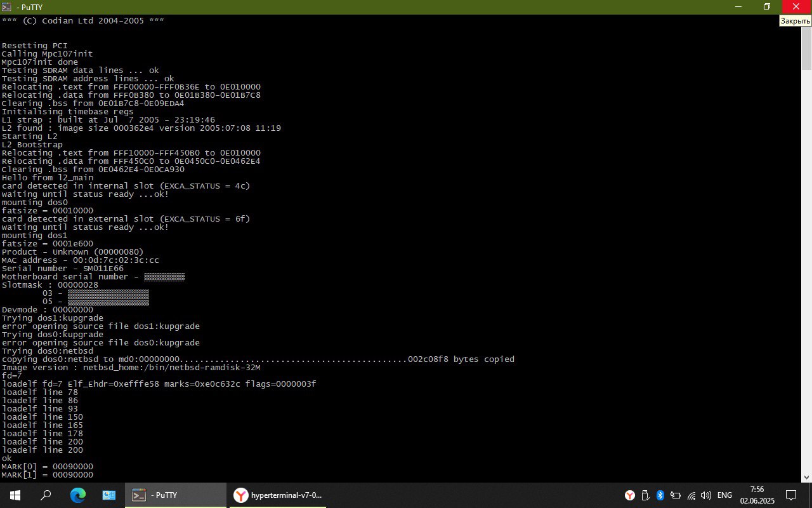Switch to the hyperterminal-v7 Yandex browser window

(x=277, y=495)
